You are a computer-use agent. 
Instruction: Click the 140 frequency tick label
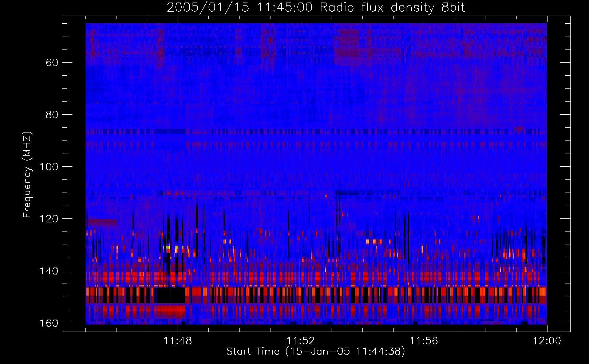(49, 271)
